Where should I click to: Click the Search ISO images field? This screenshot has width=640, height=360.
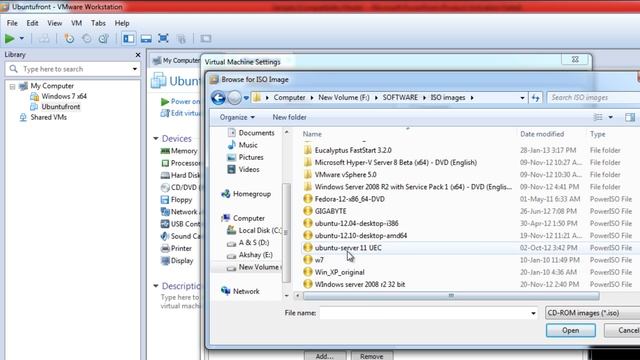594,98
